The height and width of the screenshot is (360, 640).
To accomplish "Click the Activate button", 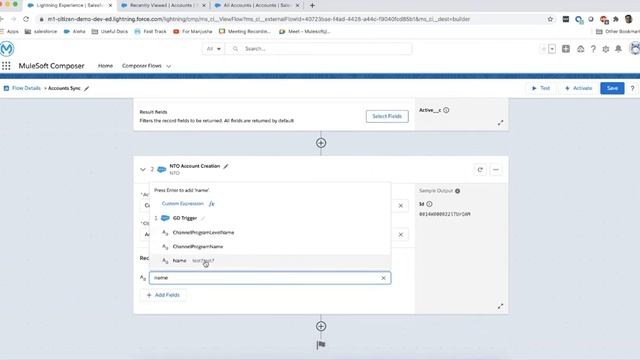I will coord(578,88).
